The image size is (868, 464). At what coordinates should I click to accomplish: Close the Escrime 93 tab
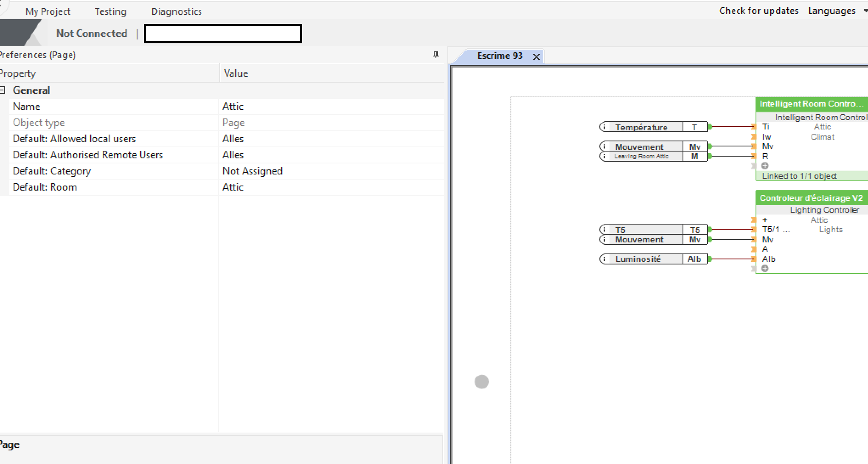537,57
